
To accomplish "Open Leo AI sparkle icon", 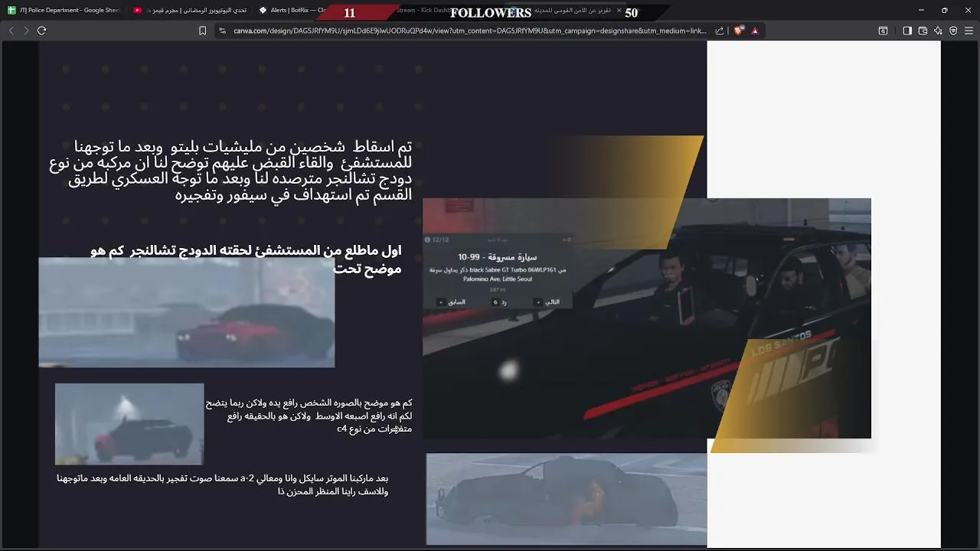I will pos(938,31).
